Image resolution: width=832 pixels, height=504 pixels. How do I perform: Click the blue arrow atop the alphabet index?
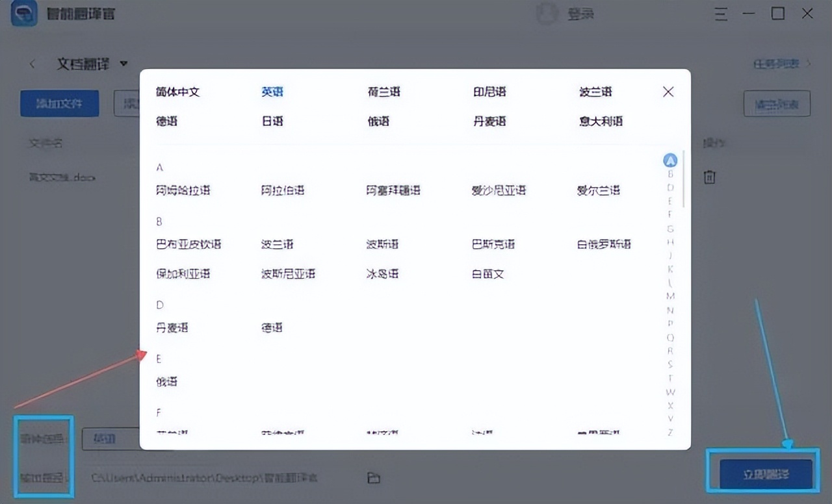pos(670,160)
